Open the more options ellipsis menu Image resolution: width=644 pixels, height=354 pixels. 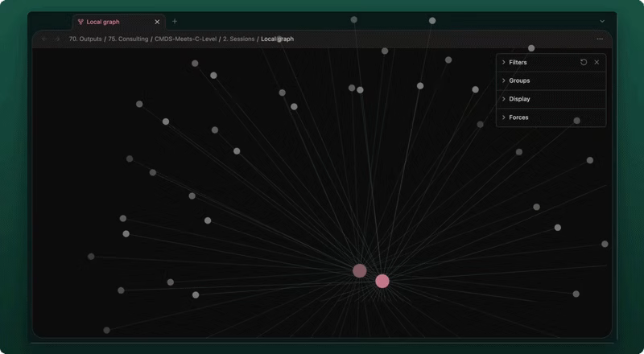[x=600, y=39]
